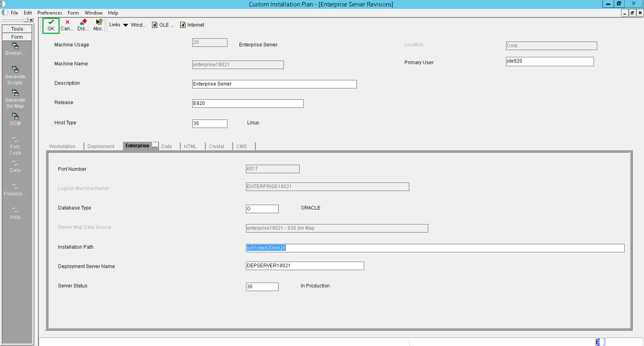Open the Links dropdown arrow
The width and height of the screenshot is (644, 346).
tap(125, 25)
